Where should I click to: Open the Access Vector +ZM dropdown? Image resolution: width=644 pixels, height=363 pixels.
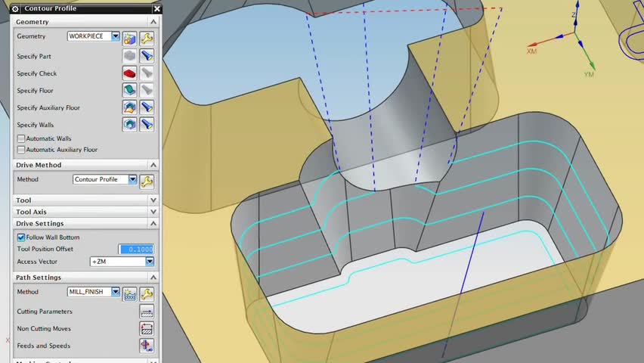click(122, 262)
